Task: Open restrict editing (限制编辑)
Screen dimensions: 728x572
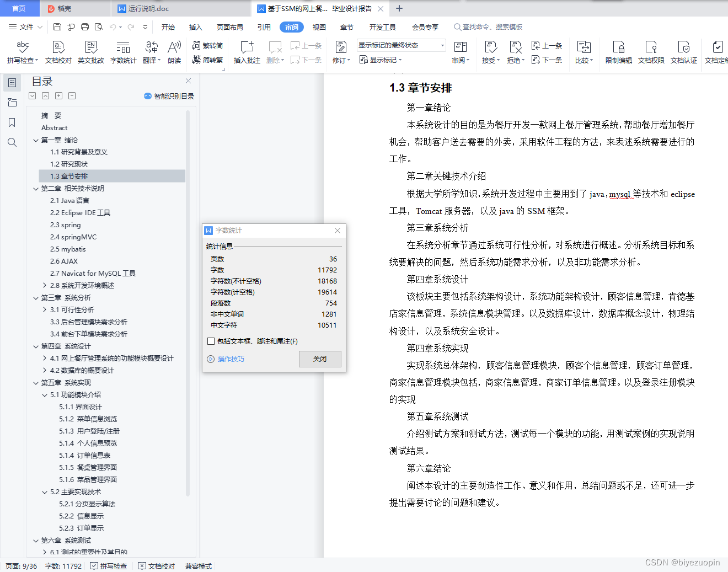Action: [x=618, y=52]
